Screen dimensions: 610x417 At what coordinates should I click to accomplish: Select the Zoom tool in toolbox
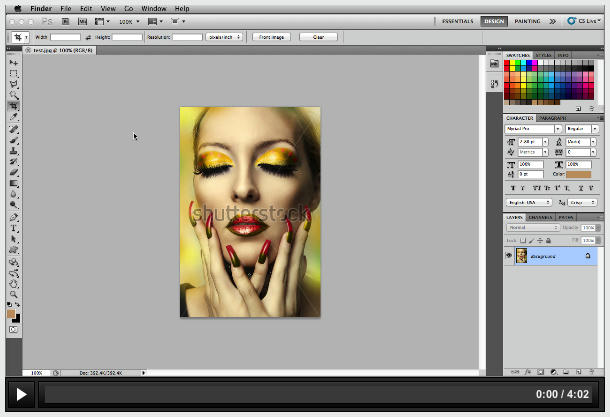14,294
